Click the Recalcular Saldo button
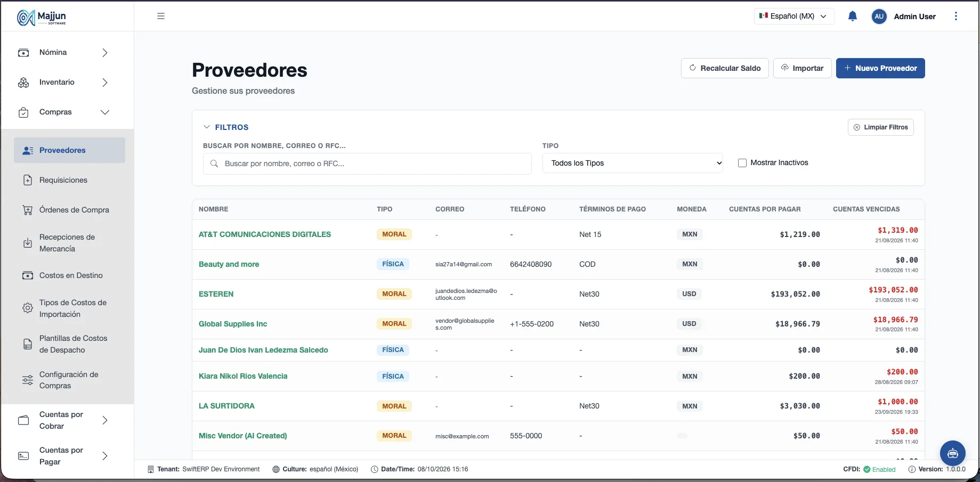This screenshot has height=482, width=980. point(725,68)
